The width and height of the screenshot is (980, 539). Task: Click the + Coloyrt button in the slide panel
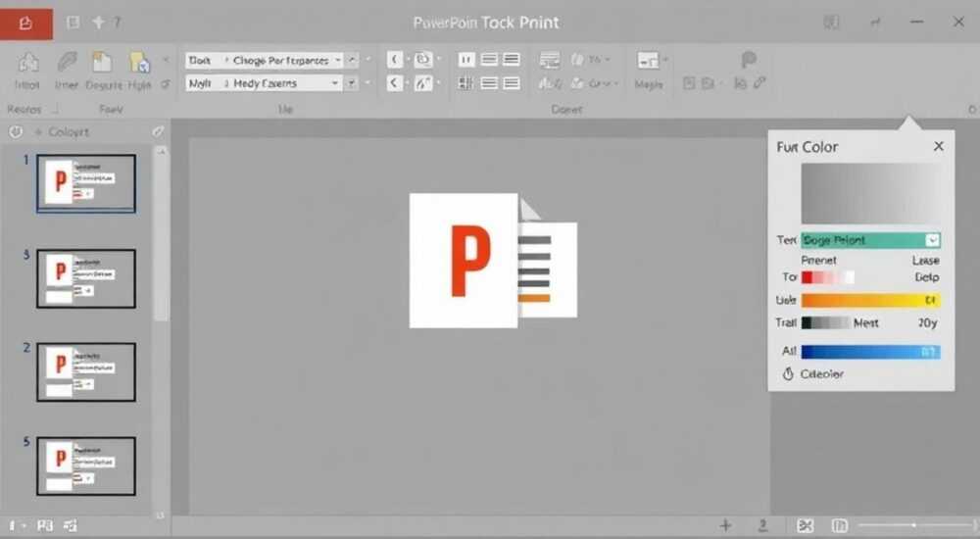tap(61, 132)
